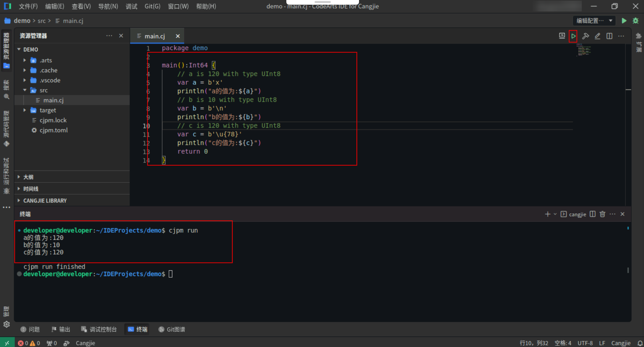
Task: Open the 文件(F) menu
Action: 28,6
